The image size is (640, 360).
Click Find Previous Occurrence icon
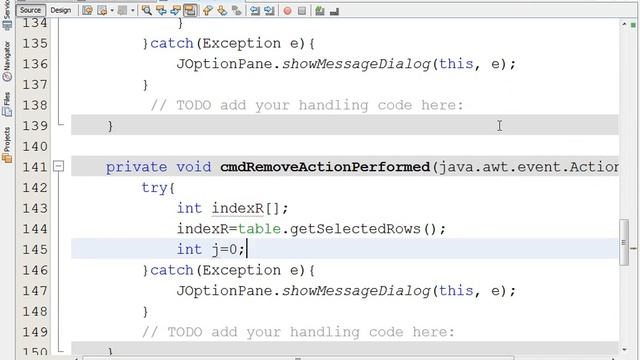pyautogui.click(x=161, y=11)
